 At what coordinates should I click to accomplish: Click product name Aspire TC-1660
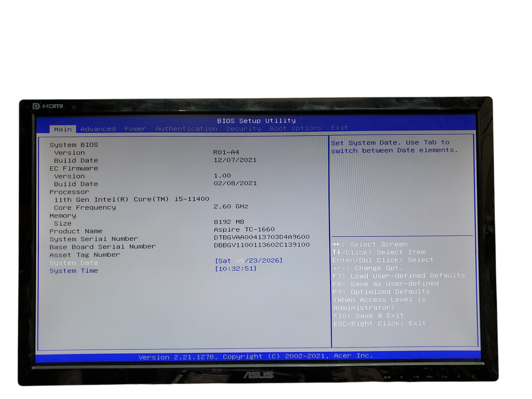point(244,229)
